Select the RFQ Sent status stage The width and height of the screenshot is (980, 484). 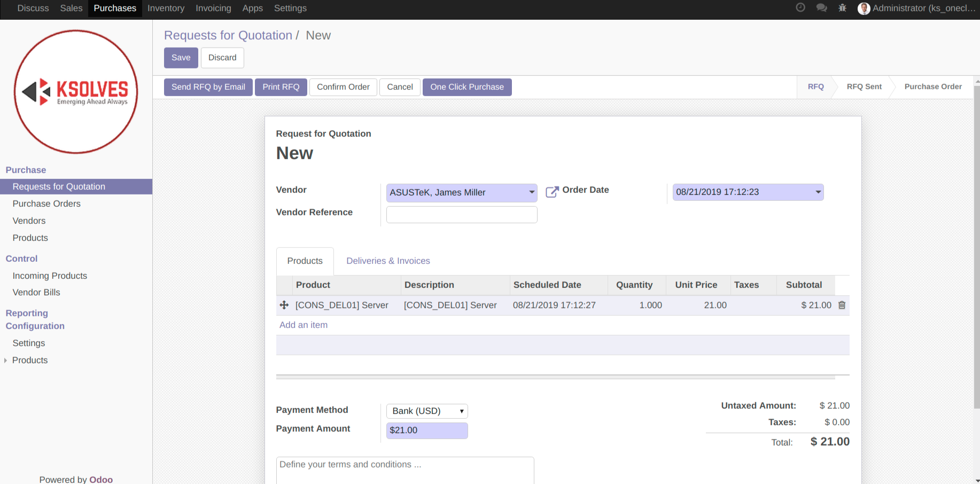point(864,87)
